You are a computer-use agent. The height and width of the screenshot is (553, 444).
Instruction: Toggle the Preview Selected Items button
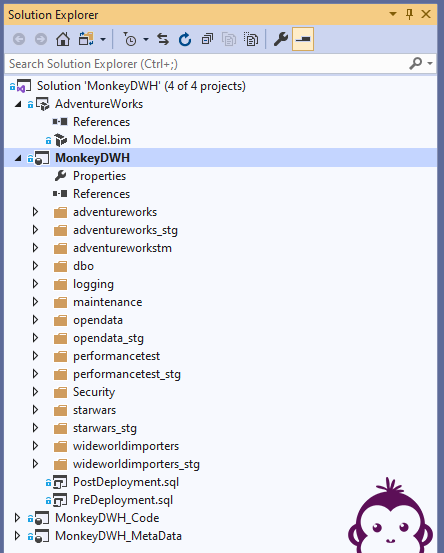tap(303, 39)
